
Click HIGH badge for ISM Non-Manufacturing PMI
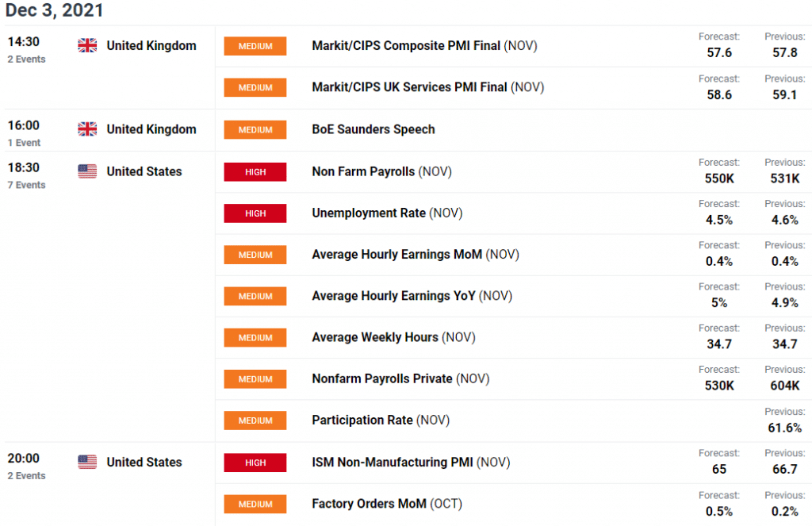[x=255, y=463]
